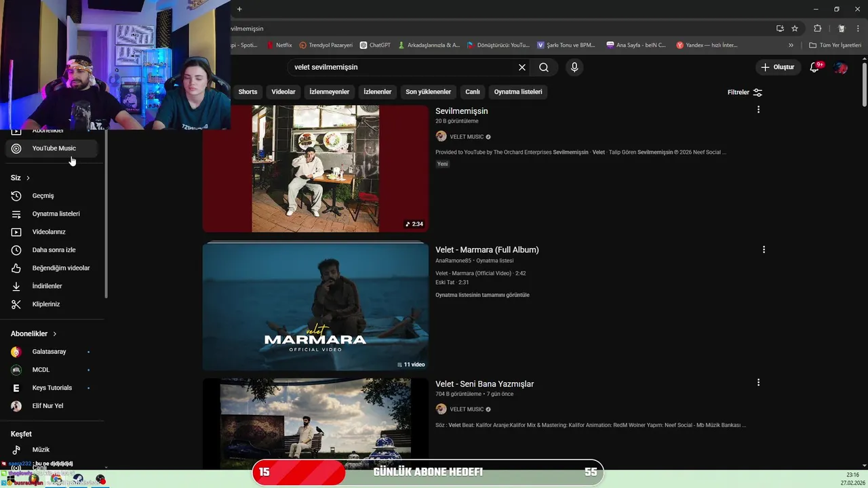
Task: Open Müzik under Keşfet
Action: coord(52,449)
